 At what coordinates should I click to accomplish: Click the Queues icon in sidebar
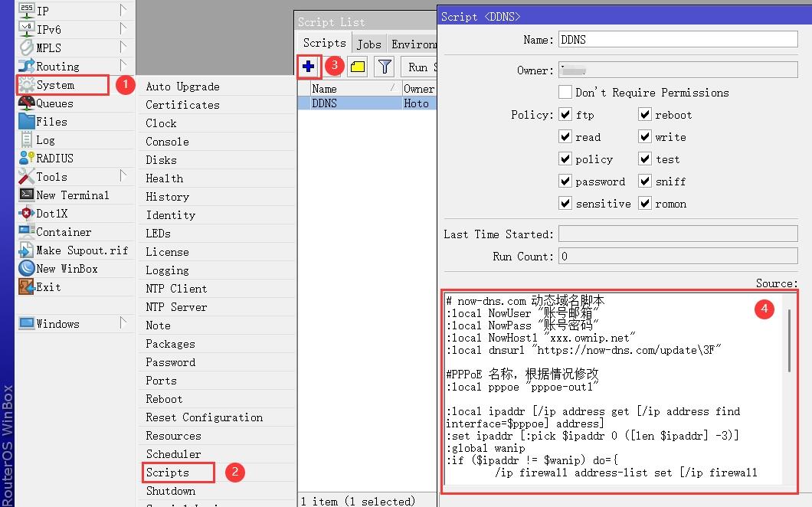tap(26, 103)
